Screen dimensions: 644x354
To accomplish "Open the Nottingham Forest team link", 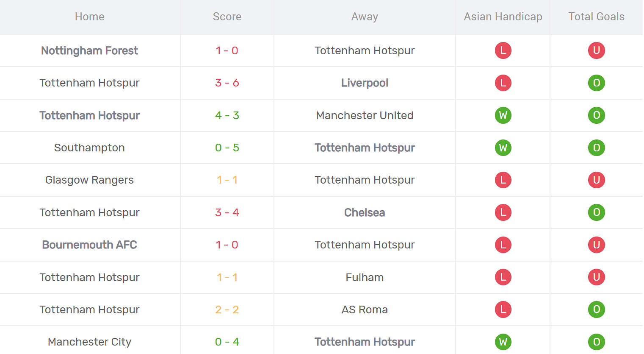I will (89, 50).
